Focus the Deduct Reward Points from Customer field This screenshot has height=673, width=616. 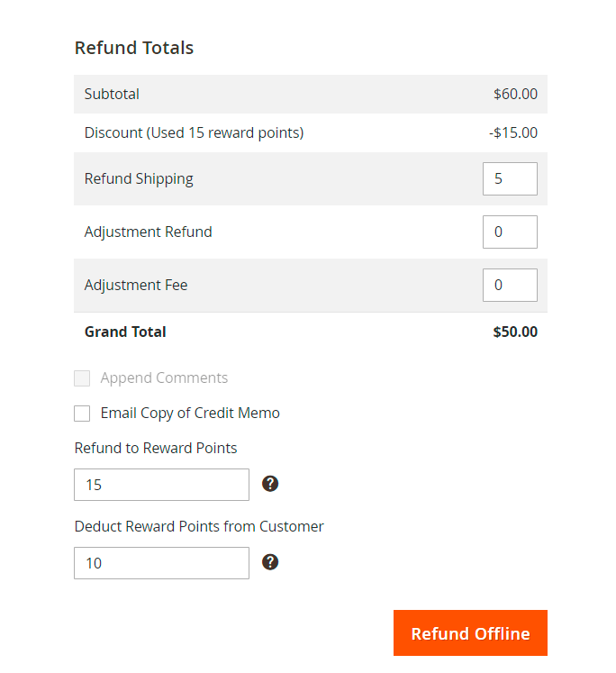[x=161, y=563]
